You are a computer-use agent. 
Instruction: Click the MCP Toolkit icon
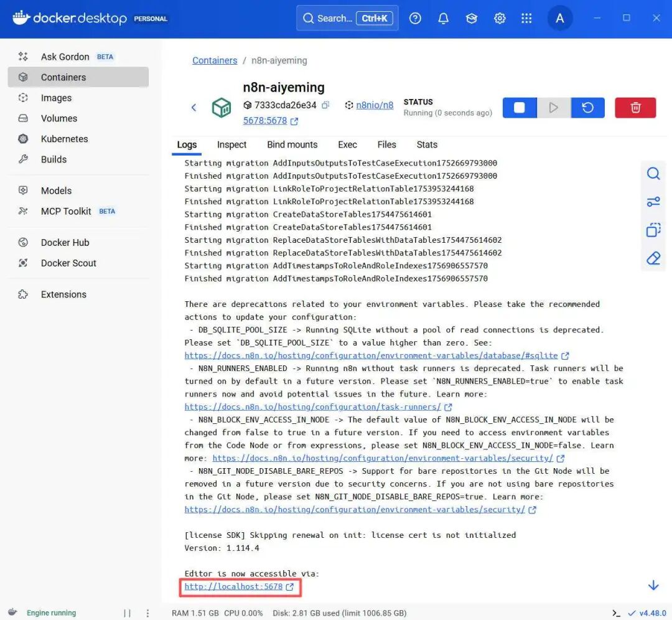(x=23, y=211)
